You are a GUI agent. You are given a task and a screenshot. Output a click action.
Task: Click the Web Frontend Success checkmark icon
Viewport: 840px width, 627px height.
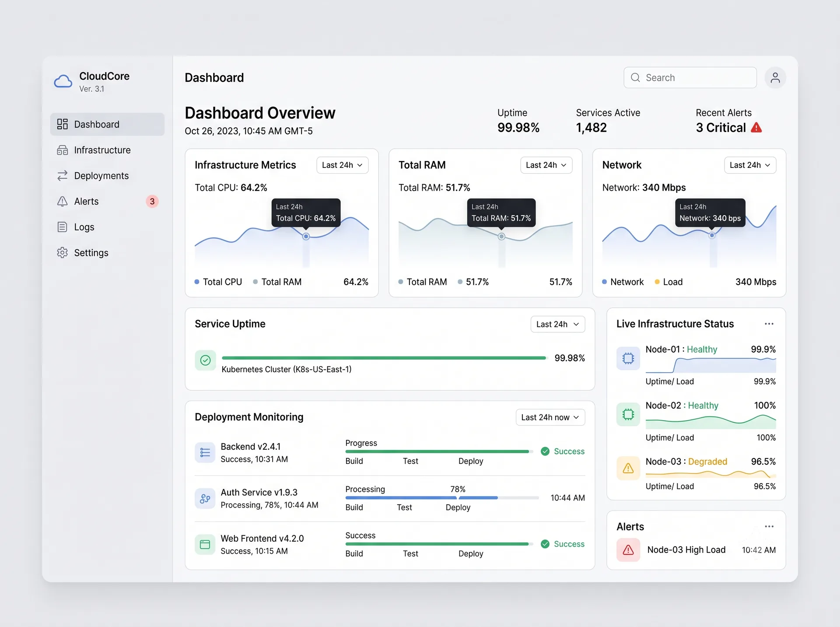point(545,544)
